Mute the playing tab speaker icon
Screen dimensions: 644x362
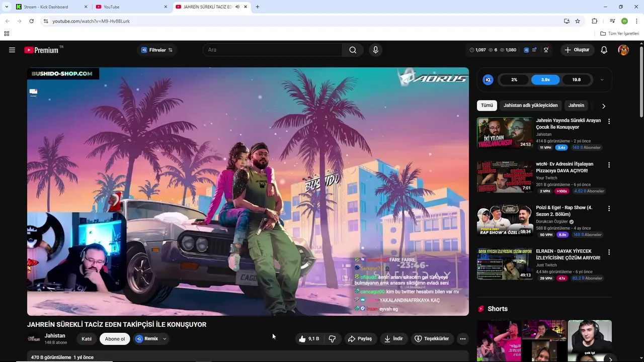pyautogui.click(x=237, y=7)
